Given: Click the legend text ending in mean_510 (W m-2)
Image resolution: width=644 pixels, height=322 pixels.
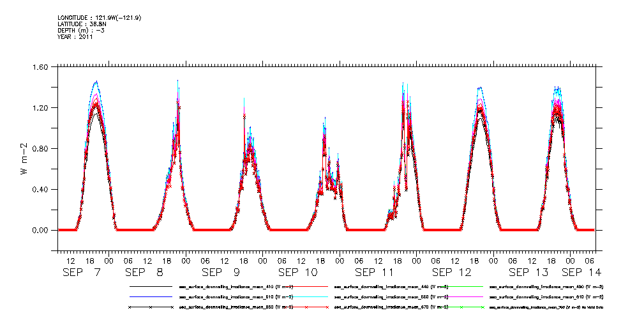Looking at the screenshot, I should [x=236, y=297].
